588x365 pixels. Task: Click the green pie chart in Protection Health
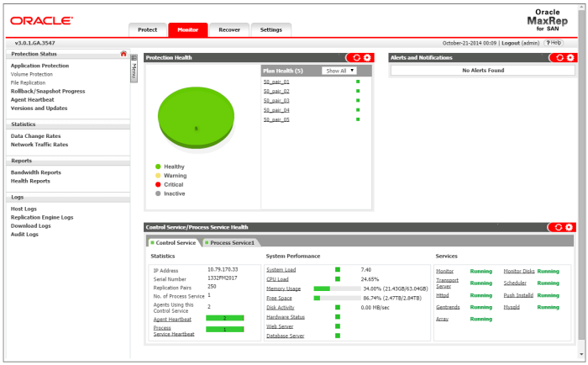coord(196,119)
